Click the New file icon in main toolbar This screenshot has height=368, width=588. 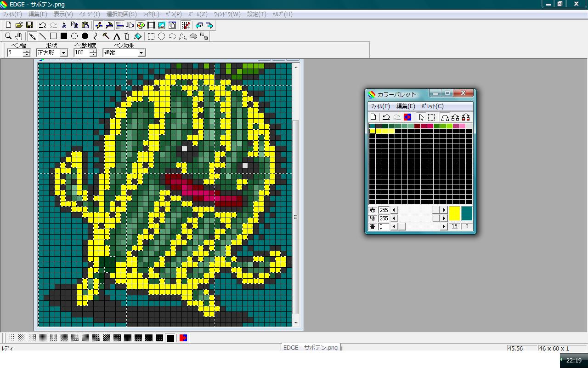[8, 25]
